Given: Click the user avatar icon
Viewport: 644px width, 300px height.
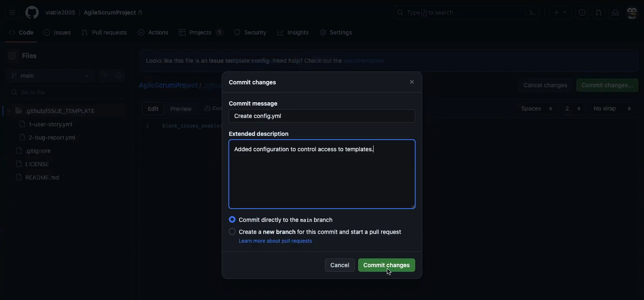Looking at the screenshot, I should [632, 12].
